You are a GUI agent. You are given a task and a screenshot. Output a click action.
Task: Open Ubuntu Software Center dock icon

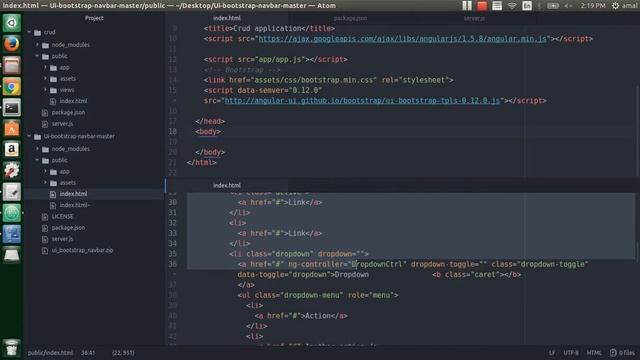(11, 129)
